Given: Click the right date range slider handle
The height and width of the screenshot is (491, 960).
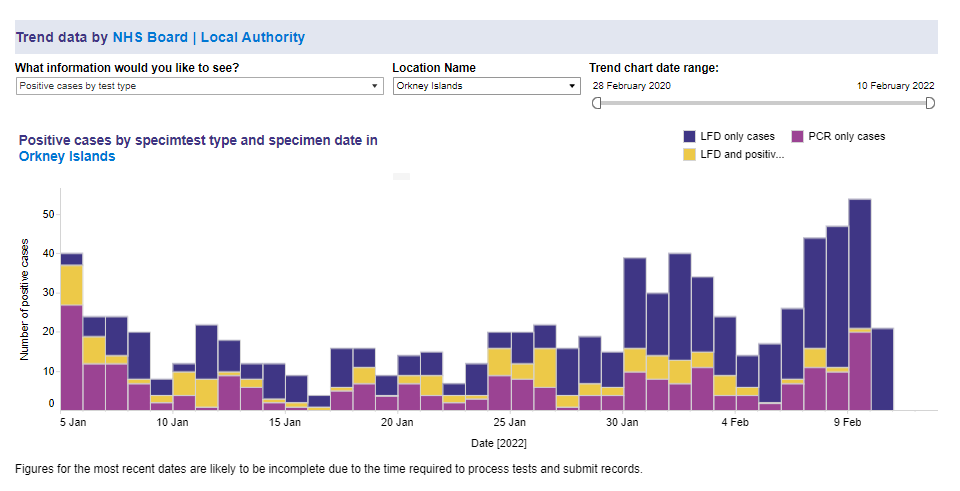Looking at the screenshot, I should coord(930,103).
